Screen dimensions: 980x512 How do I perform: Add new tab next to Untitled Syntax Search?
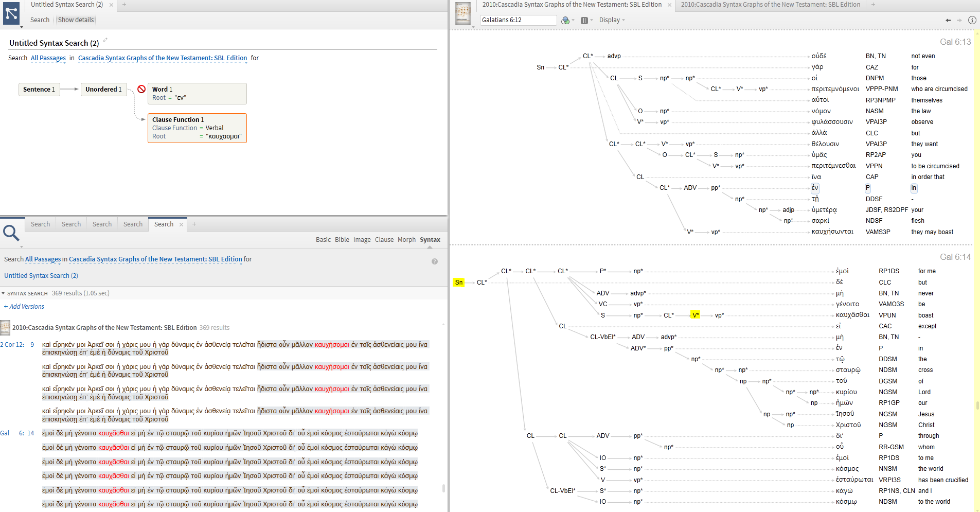click(x=124, y=5)
